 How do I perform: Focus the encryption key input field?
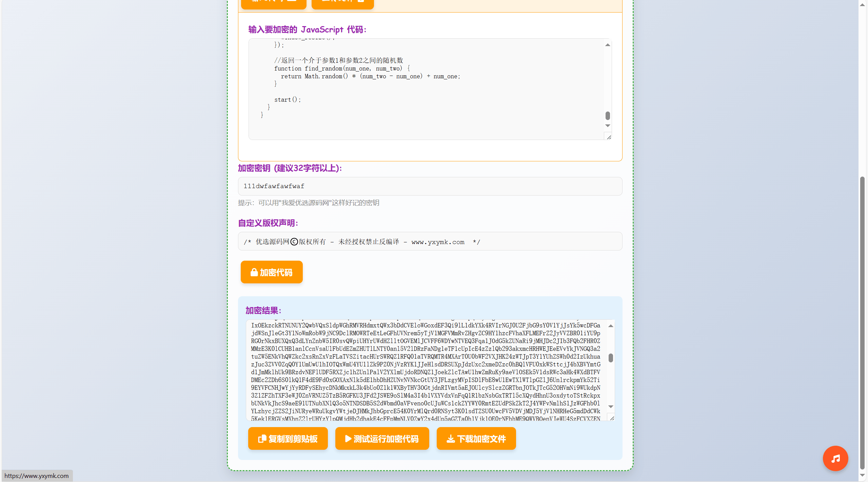coord(430,186)
